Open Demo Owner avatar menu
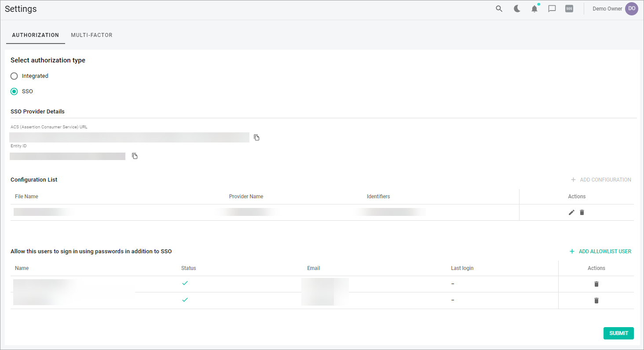This screenshot has height=350, width=644. 632,9
